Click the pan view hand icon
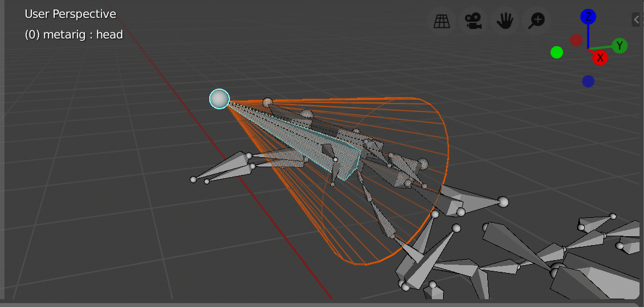The height and width of the screenshot is (307, 644). coord(505,20)
